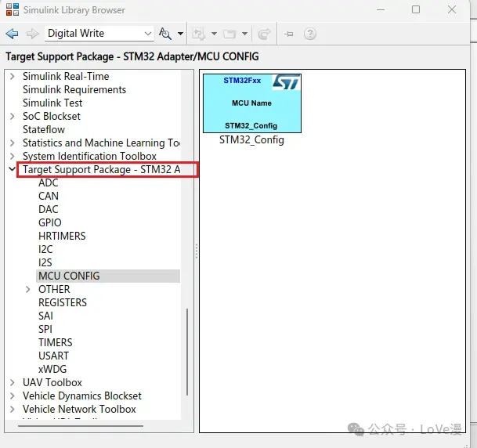Image resolution: width=477 pixels, height=448 pixels.
Task: Select SoC Blockset label
Action: tap(52, 116)
